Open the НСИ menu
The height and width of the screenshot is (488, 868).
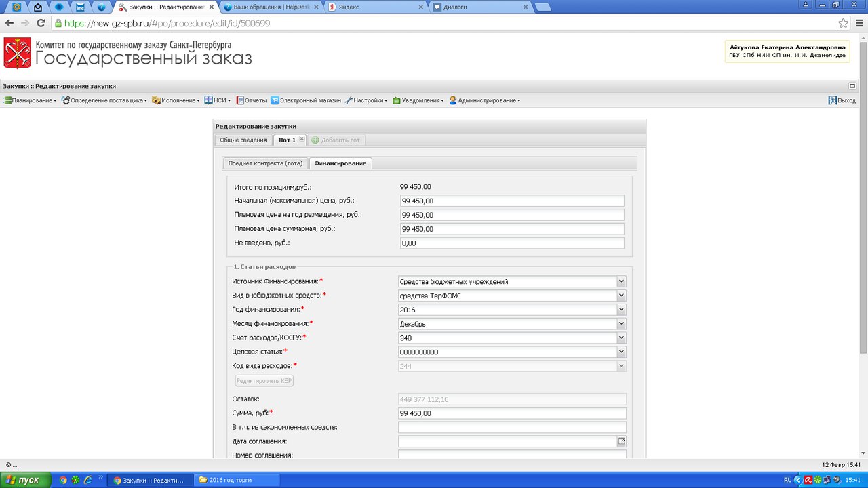click(x=217, y=100)
